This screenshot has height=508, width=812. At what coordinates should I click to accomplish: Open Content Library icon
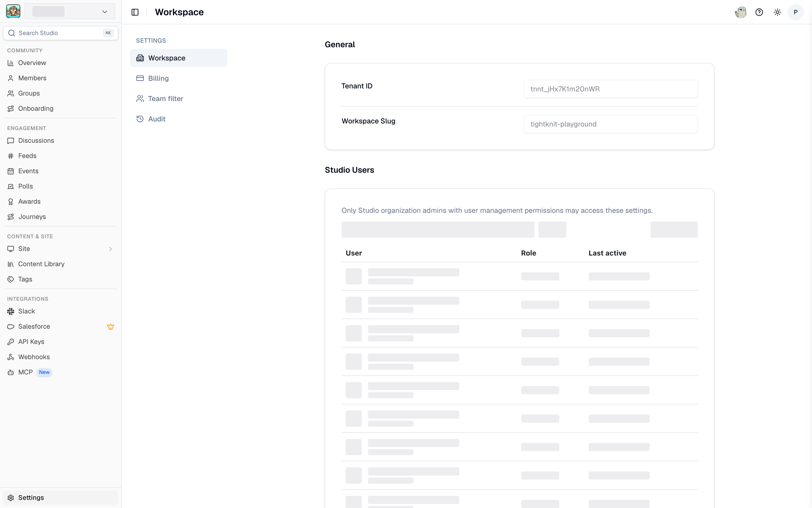[11, 264]
